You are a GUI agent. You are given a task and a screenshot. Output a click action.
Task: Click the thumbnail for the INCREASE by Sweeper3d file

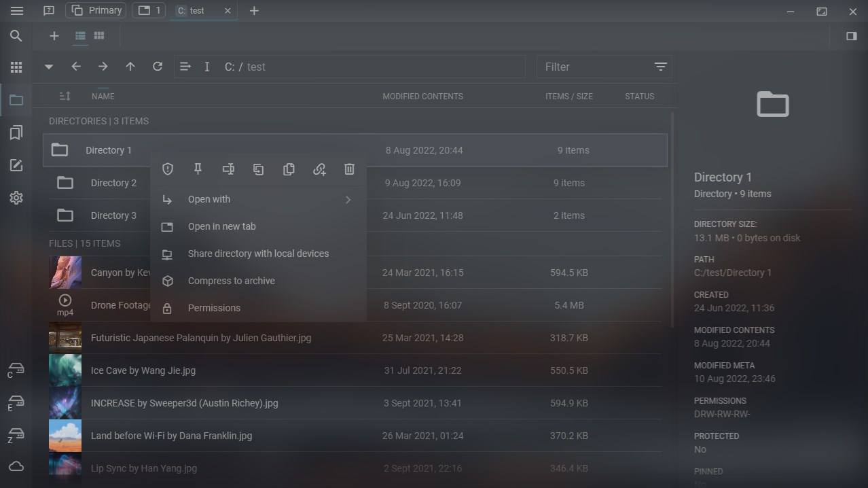pyautogui.click(x=65, y=403)
